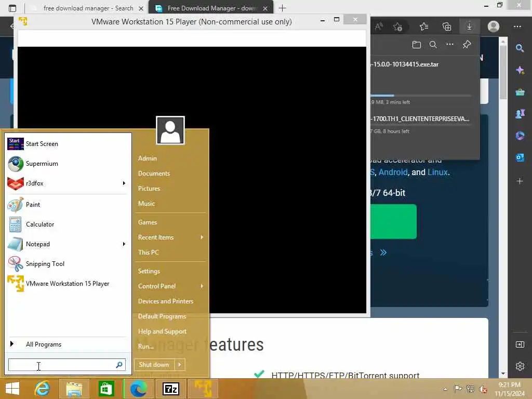Open Start Screen from start menu
This screenshot has width=532, height=399.
pos(67,144)
